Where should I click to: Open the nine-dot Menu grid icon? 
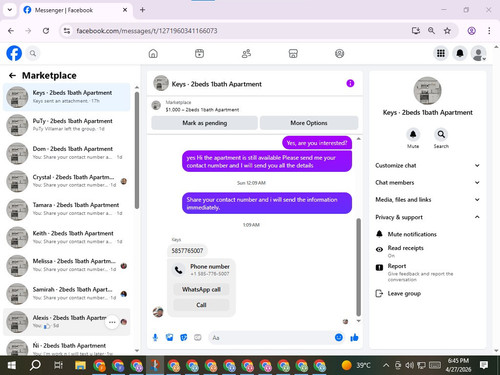coord(441,53)
